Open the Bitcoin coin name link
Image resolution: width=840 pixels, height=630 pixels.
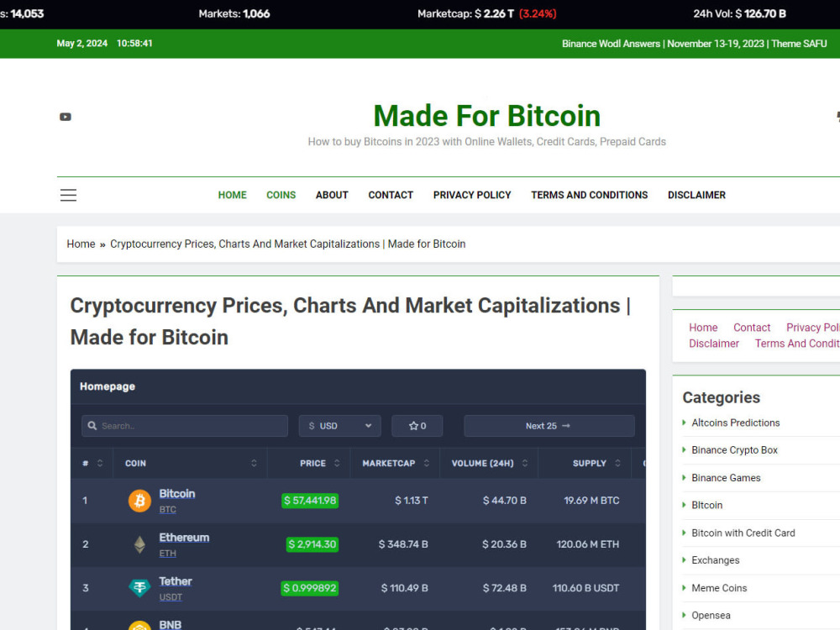tap(176, 494)
